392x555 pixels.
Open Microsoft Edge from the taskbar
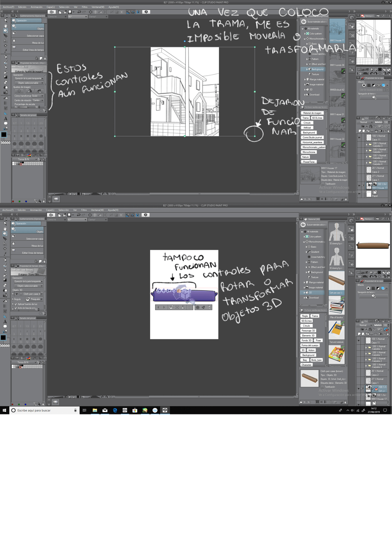(115, 410)
